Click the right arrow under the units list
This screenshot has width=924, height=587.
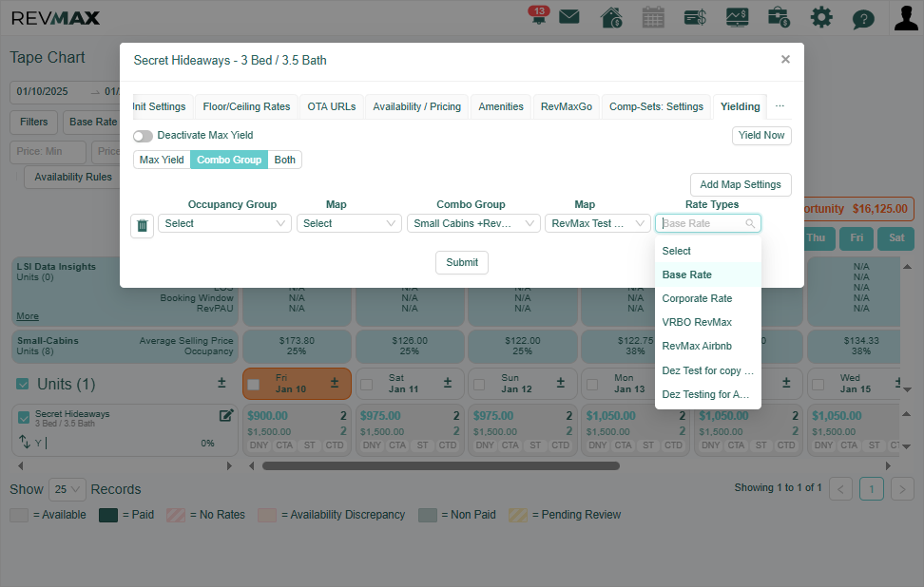(229, 465)
